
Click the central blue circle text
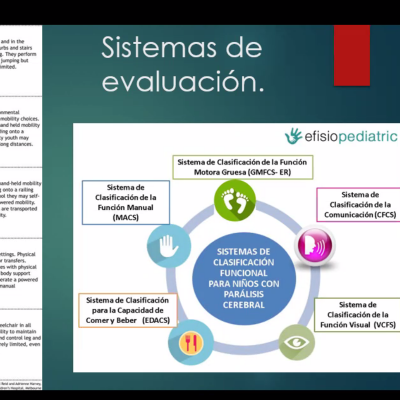[x=244, y=278]
